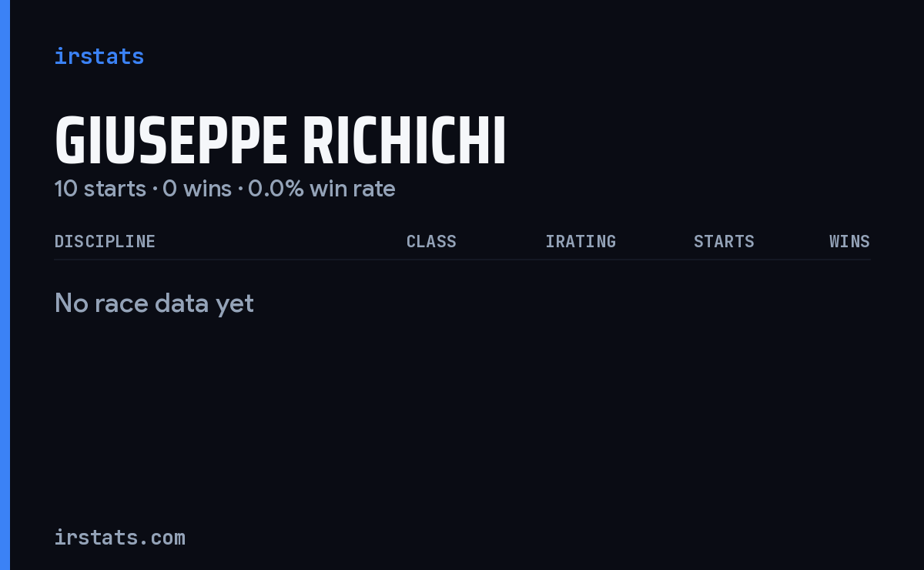Image resolution: width=924 pixels, height=570 pixels.
Task: Click the 0 wins summary text
Action: point(197,189)
